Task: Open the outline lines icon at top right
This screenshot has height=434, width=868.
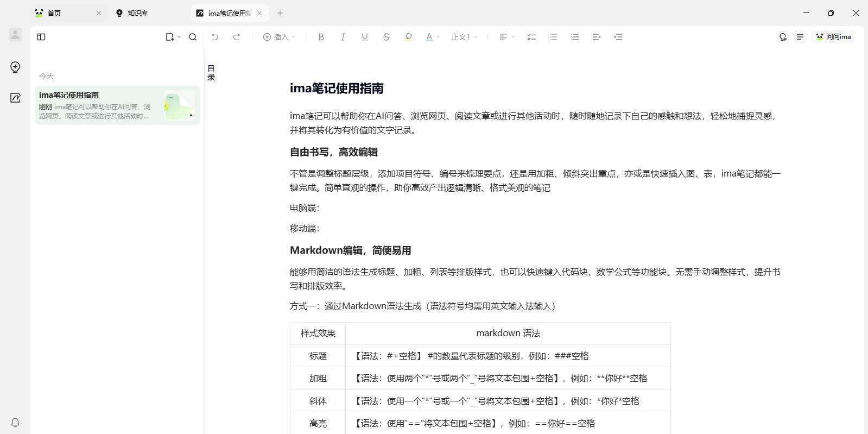Action: click(800, 37)
